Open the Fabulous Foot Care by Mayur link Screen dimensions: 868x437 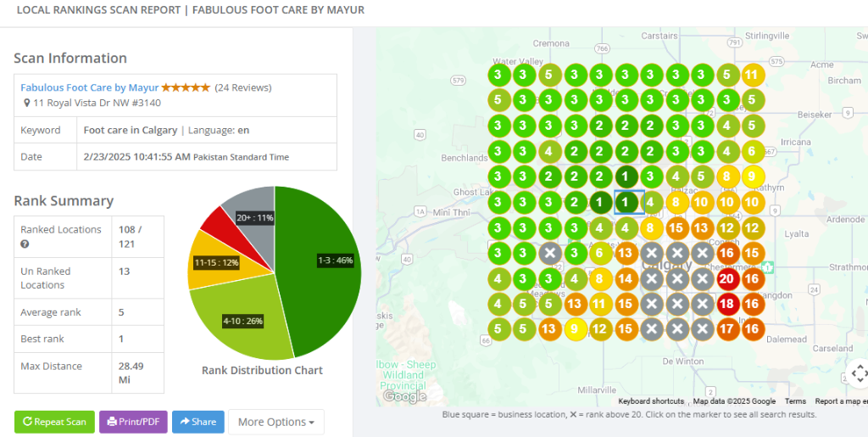click(x=90, y=87)
